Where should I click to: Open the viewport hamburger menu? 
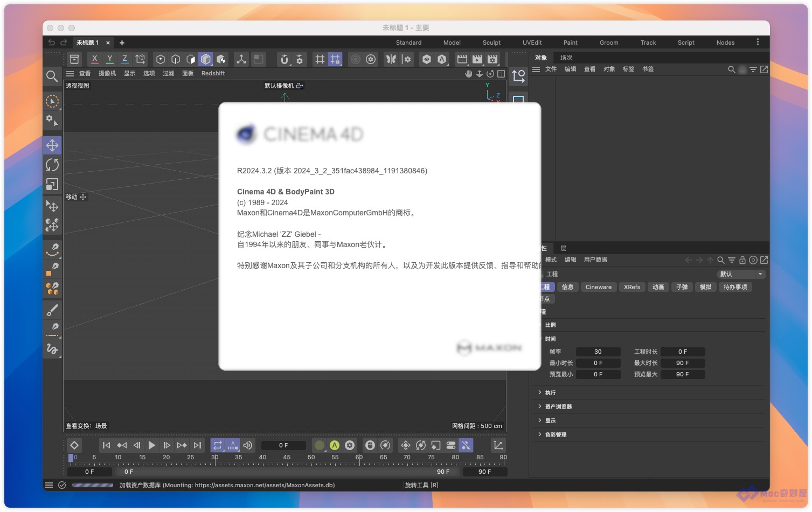[x=70, y=74]
